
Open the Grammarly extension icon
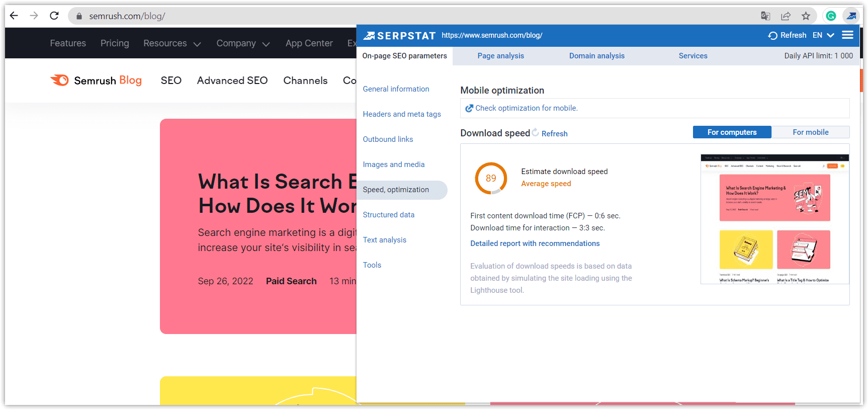point(831,16)
